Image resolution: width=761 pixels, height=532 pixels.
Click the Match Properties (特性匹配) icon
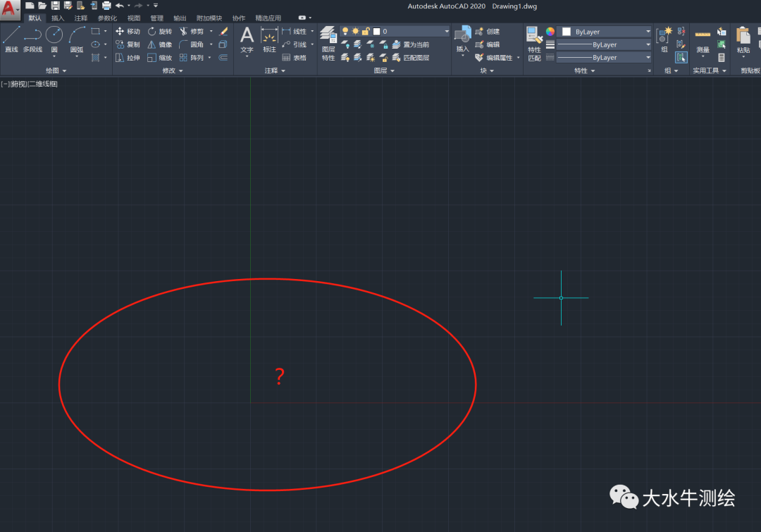534,42
